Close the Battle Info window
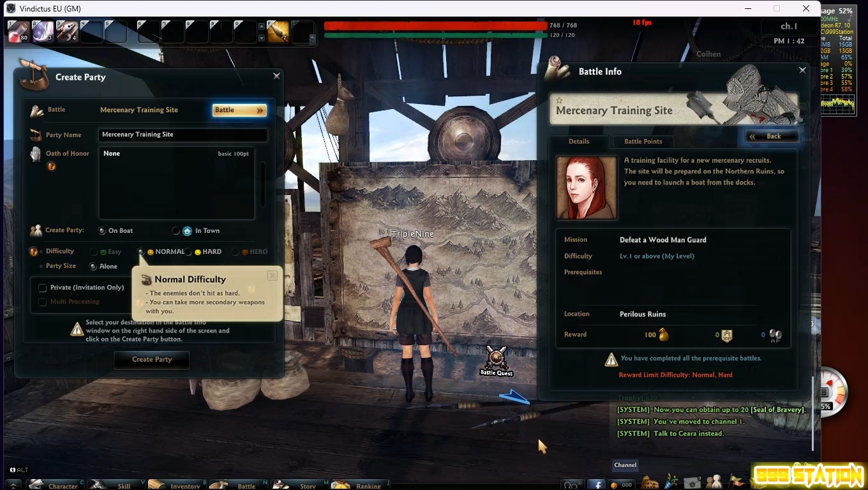 pos(803,71)
